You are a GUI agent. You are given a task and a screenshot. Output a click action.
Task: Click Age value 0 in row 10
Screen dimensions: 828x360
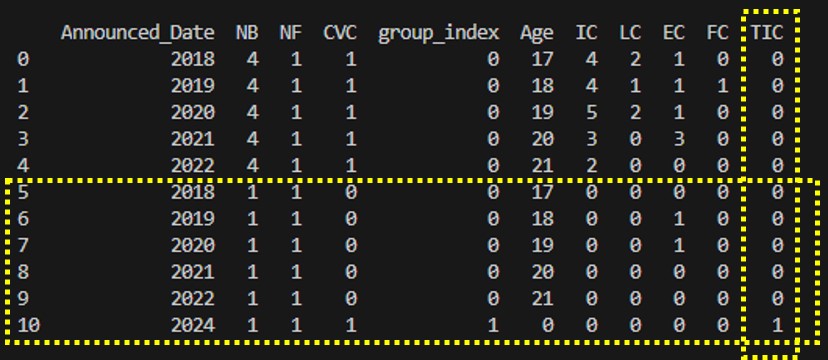pyautogui.click(x=548, y=325)
